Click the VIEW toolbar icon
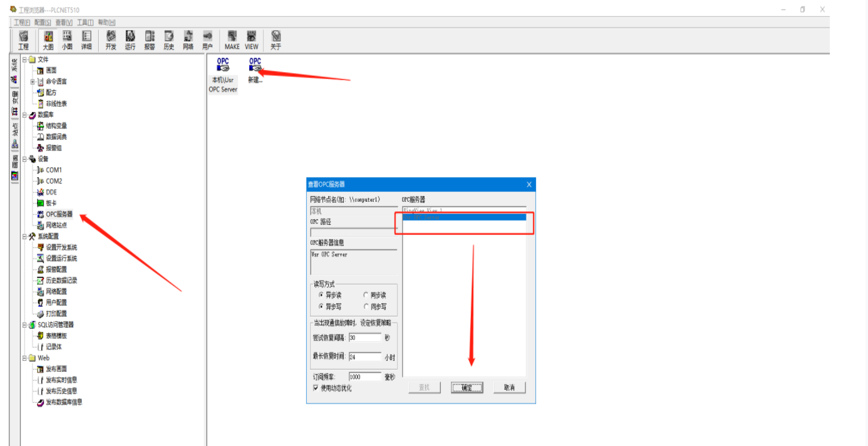868x446 pixels. click(x=251, y=39)
